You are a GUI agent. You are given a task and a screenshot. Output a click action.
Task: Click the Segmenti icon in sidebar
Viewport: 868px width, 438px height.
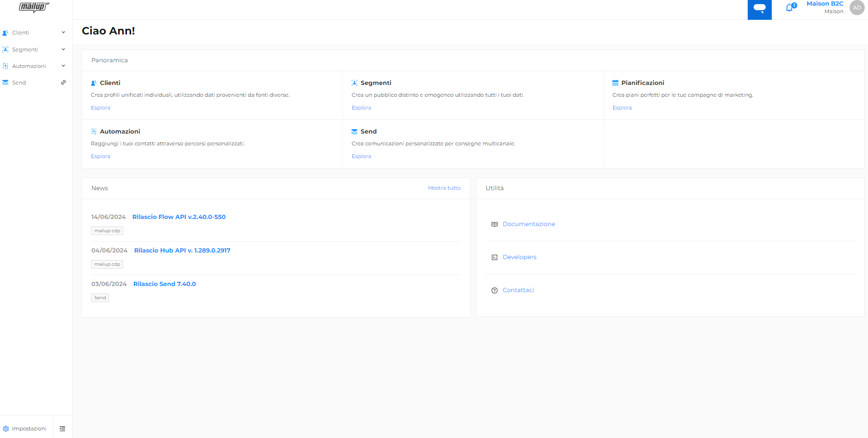[6, 50]
